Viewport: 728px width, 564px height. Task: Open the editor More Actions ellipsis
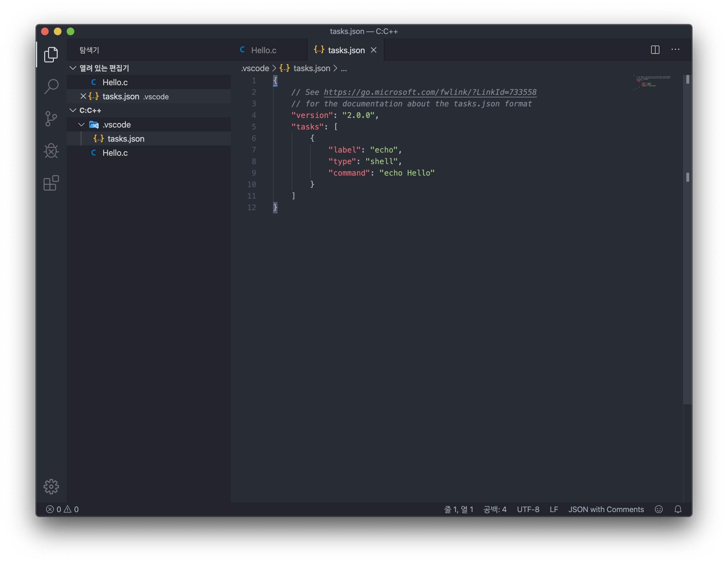[675, 50]
